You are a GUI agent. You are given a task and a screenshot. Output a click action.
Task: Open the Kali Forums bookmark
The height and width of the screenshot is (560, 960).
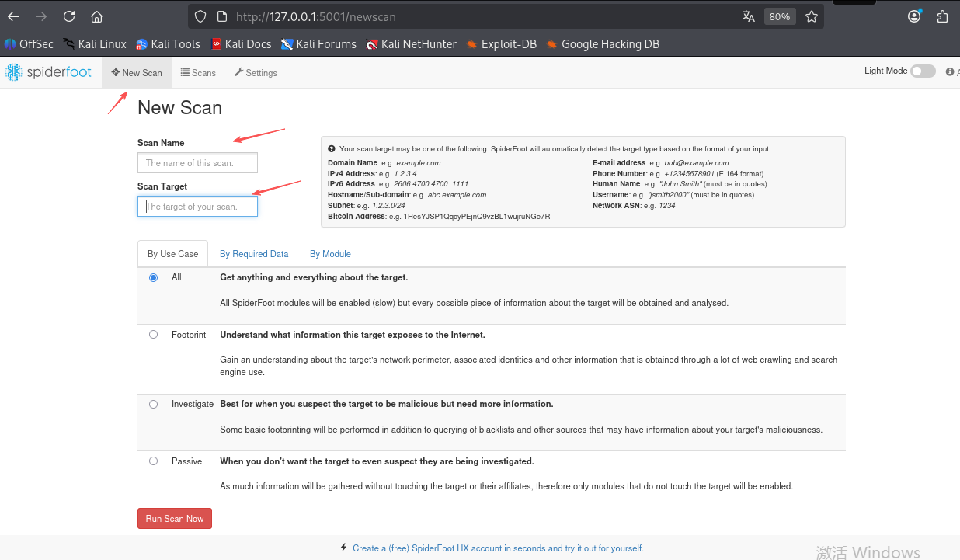point(319,44)
